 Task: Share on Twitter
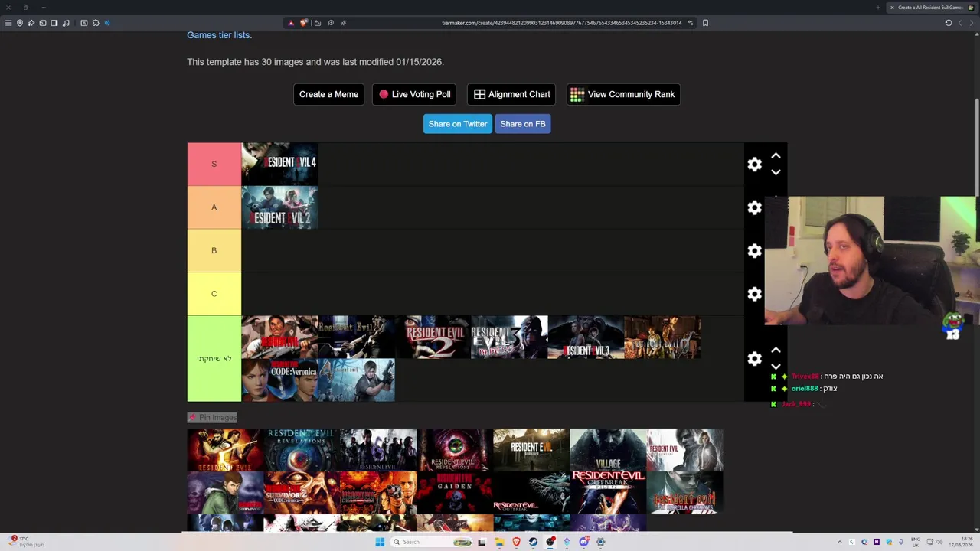click(x=457, y=124)
